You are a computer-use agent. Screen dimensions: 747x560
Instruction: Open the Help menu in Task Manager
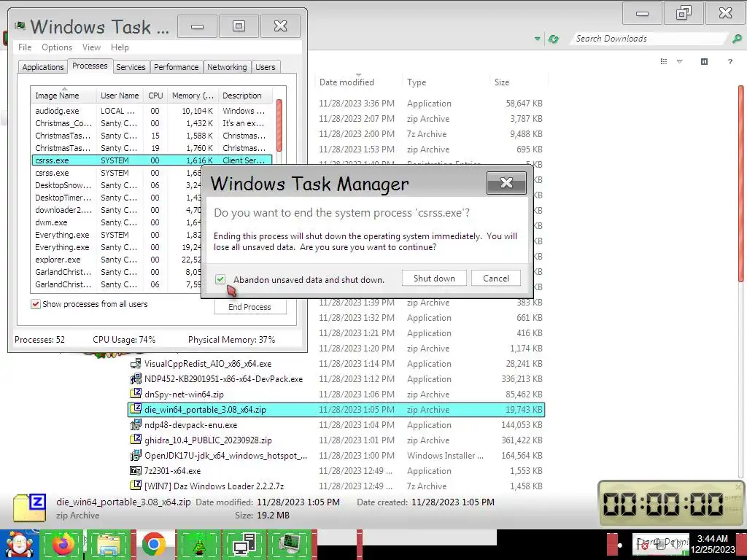pyautogui.click(x=120, y=47)
